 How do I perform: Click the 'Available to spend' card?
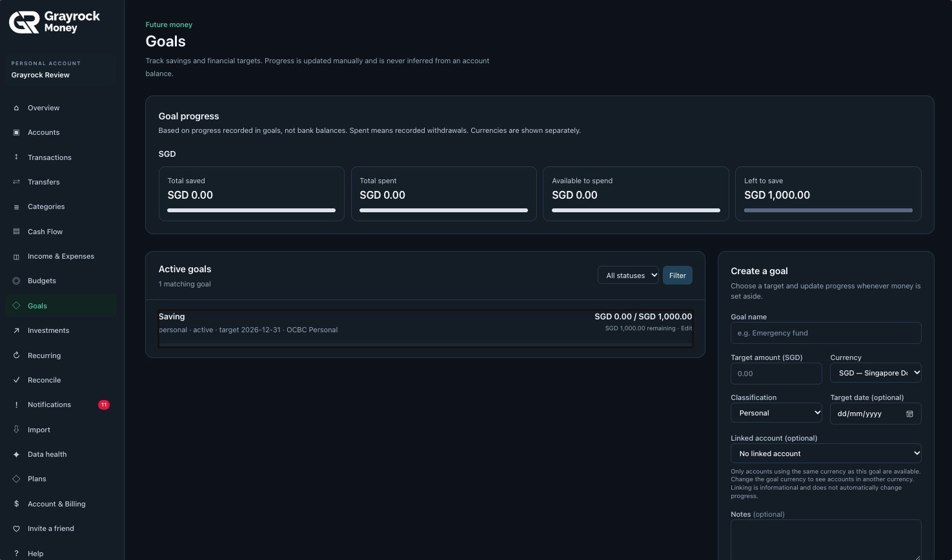point(636,194)
